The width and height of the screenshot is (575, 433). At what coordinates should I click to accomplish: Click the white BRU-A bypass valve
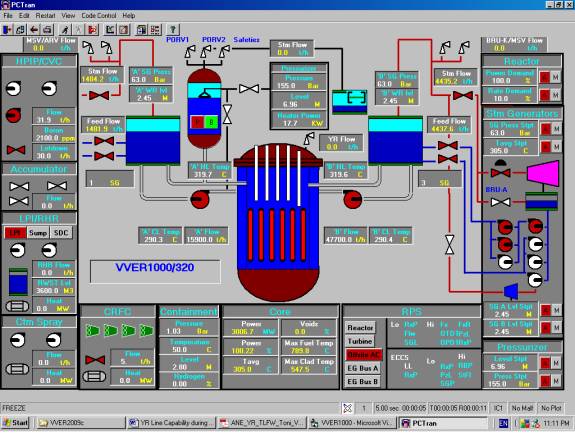tap(501, 202)
